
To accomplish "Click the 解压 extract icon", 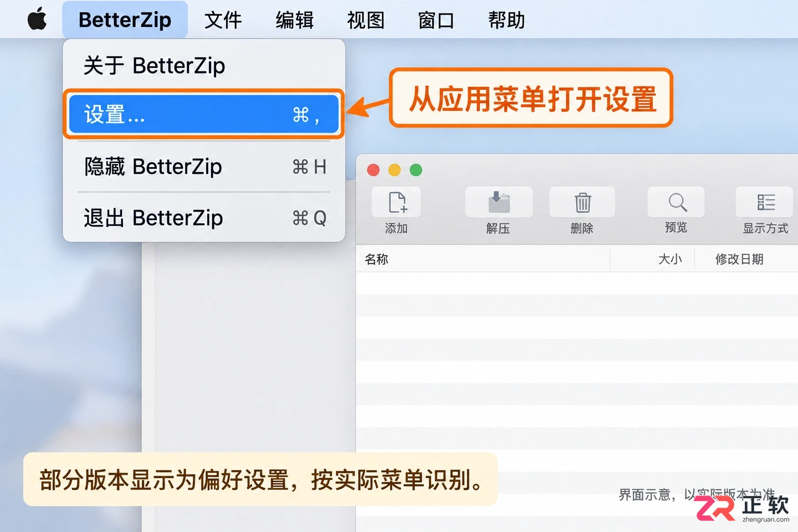I will 499,202.
